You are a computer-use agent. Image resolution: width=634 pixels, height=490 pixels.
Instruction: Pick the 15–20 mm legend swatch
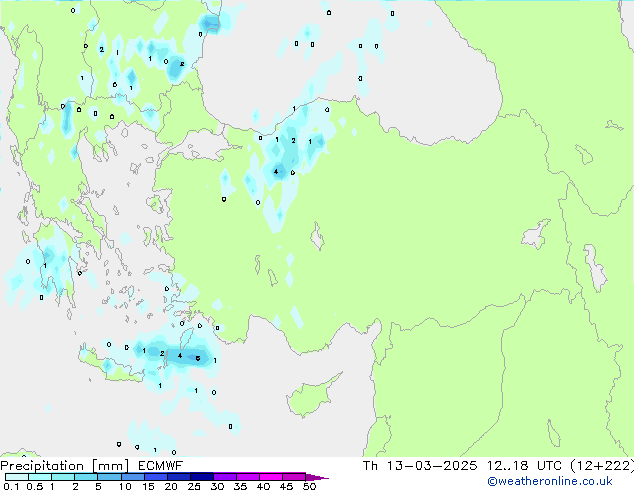pos(155,477)
